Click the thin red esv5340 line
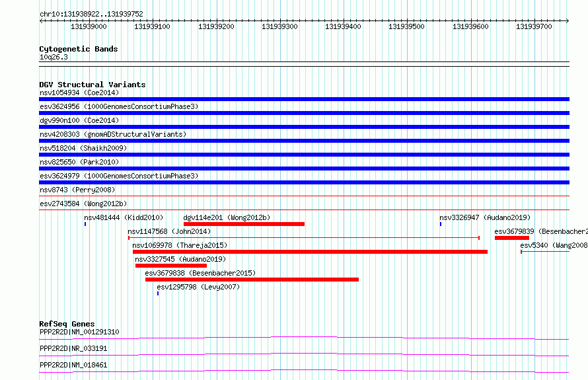The image size is (588, 380). pos(545,252)
